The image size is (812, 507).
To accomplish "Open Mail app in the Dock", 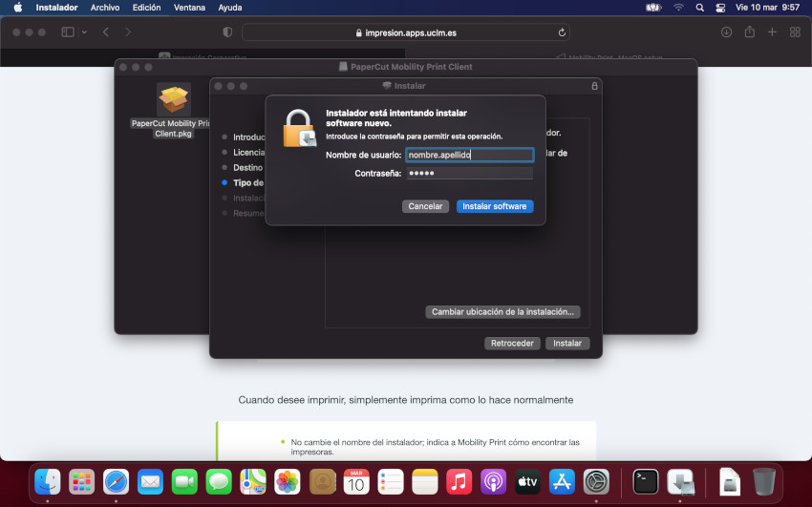I will pos(150,481).
